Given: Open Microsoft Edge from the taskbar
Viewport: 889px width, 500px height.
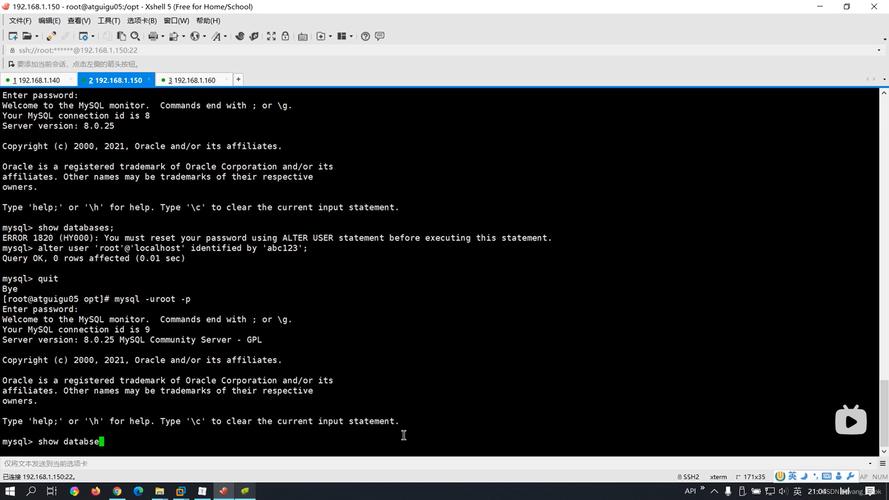Looking at the screenshot, I should 138,491.
